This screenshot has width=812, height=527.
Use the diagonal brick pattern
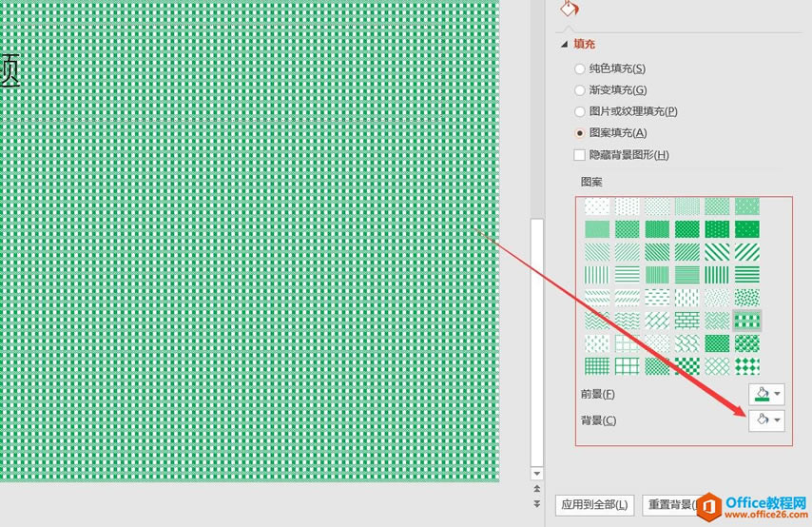tap(657, 321)
